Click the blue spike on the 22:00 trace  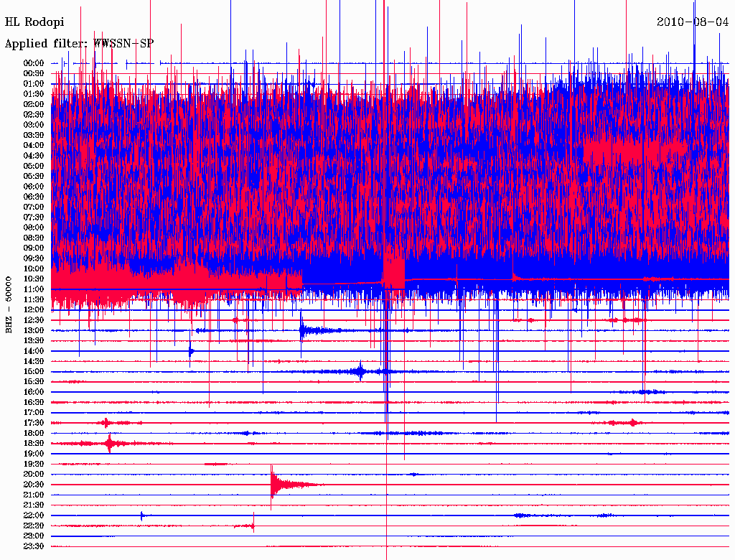click(141, 515)
